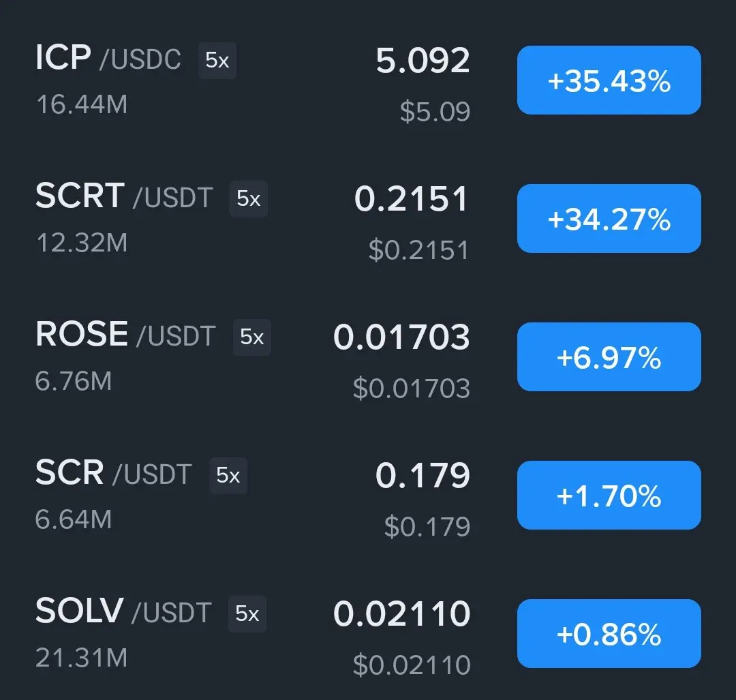
Task: Click the ROSE price 0.01703
Action: tap(401, 337)
